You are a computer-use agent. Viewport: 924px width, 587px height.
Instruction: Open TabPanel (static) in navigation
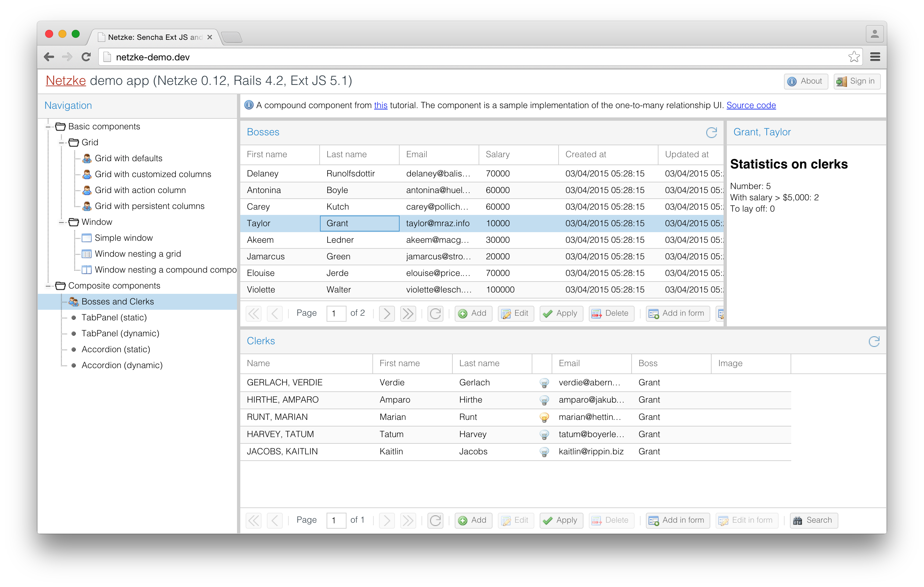114,317
